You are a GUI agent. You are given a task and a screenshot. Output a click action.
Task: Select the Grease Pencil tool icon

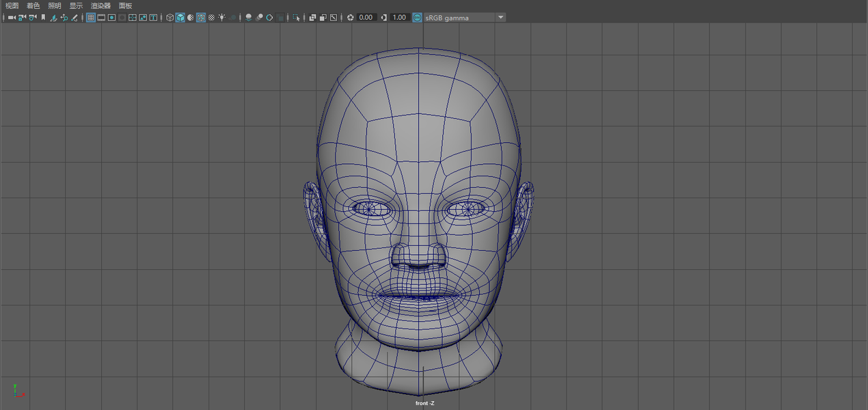(74, 17)
